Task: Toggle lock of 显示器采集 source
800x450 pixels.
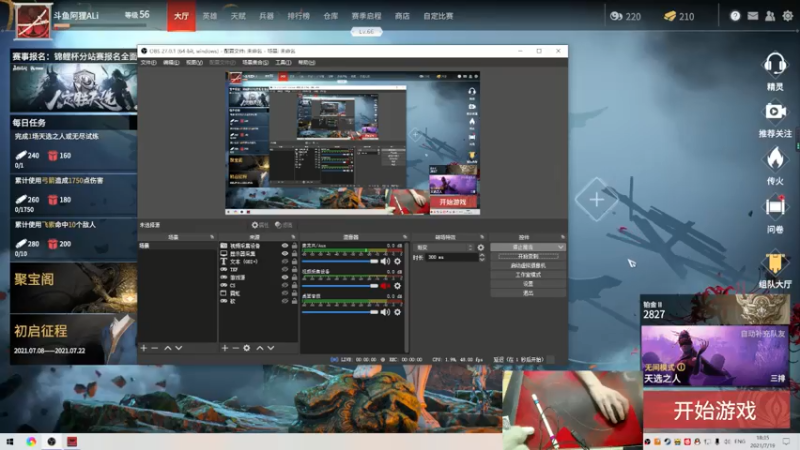Action: pyautogui.click(x=294, y=254)
